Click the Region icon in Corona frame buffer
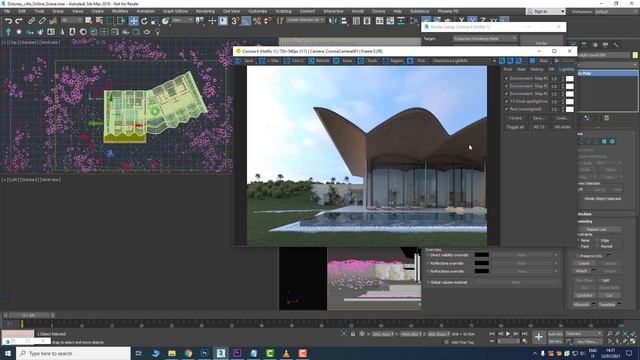The height and width of the screenshot is (360, 640). click(x=385, y=61)
